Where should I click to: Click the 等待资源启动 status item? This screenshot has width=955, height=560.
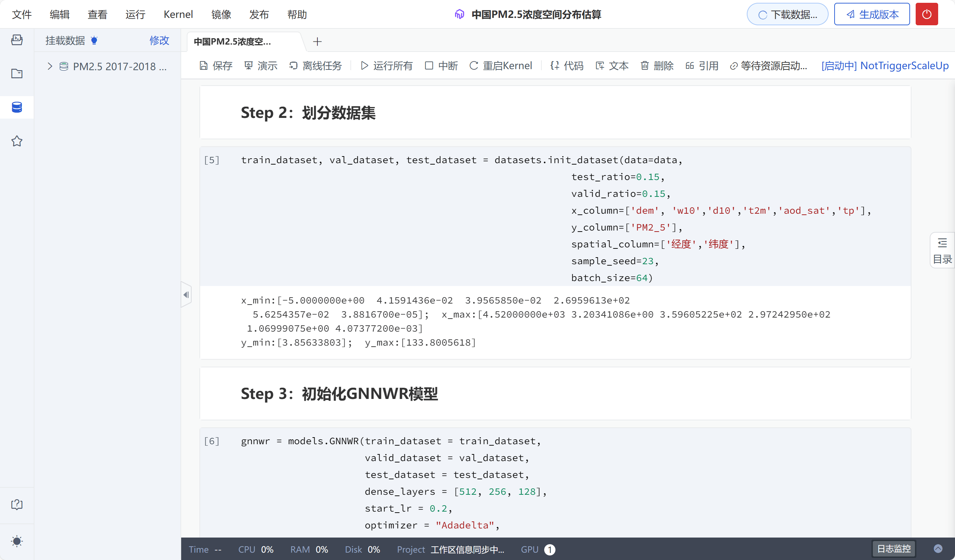tap(769, 66)
